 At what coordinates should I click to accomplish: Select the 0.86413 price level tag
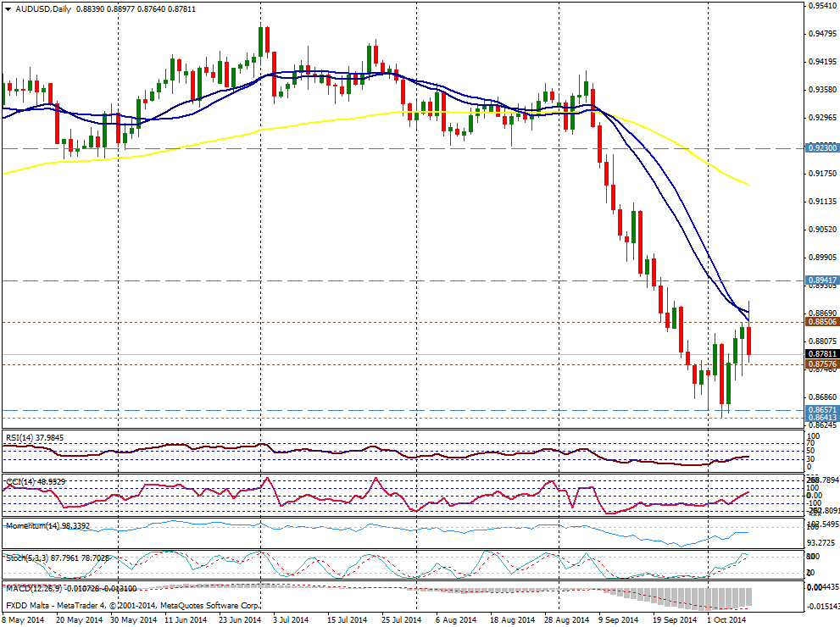[821, 418]
